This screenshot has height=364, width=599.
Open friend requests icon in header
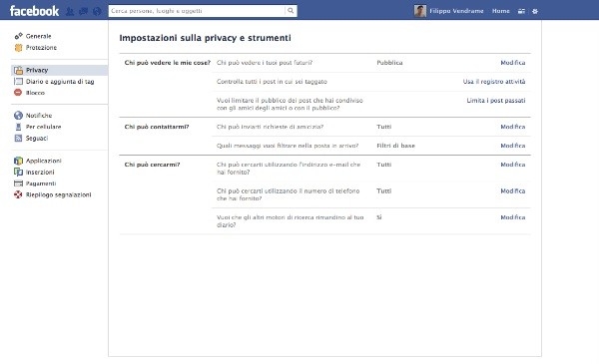[x=70, y=11]
